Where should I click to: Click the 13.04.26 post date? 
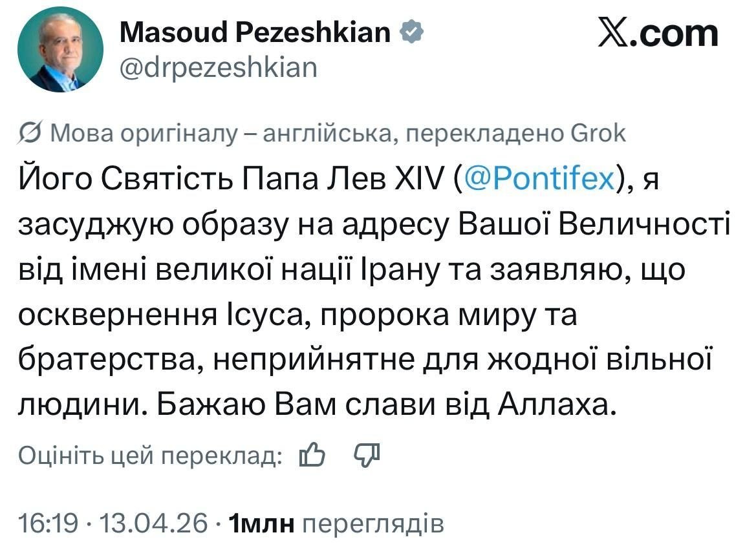(154, 523)
